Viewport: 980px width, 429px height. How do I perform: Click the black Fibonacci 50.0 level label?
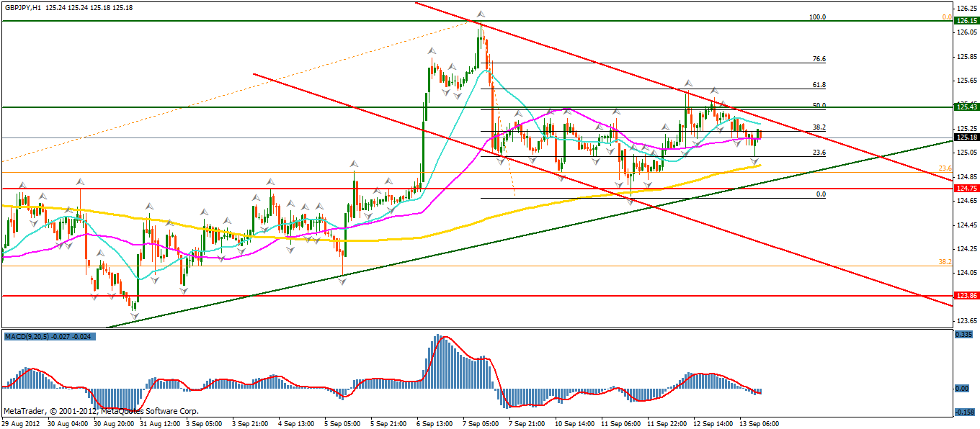(x=819, y=105)
